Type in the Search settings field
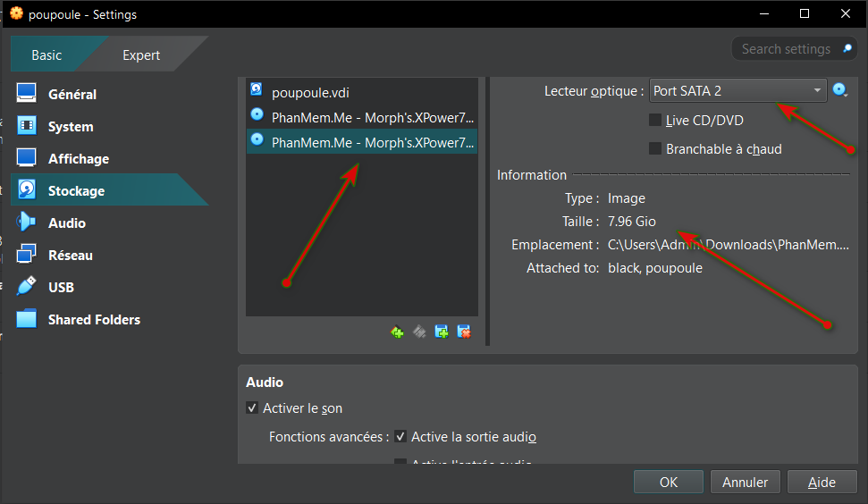Image resolution: width=868 pixels, height=504 pixels. 785,49
